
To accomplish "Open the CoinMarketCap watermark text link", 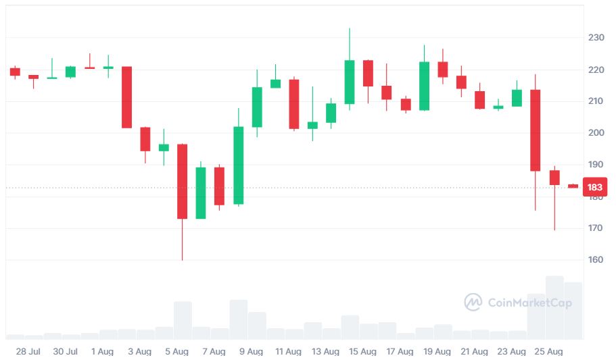I will click(529, 303).
